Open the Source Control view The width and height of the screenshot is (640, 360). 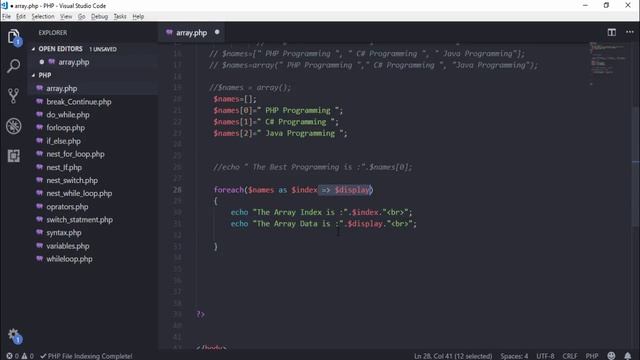pos(13,96)
